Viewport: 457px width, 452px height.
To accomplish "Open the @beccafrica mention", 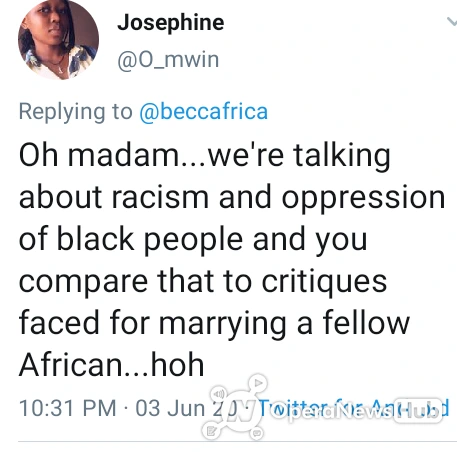I will click(x=203, y=111).
